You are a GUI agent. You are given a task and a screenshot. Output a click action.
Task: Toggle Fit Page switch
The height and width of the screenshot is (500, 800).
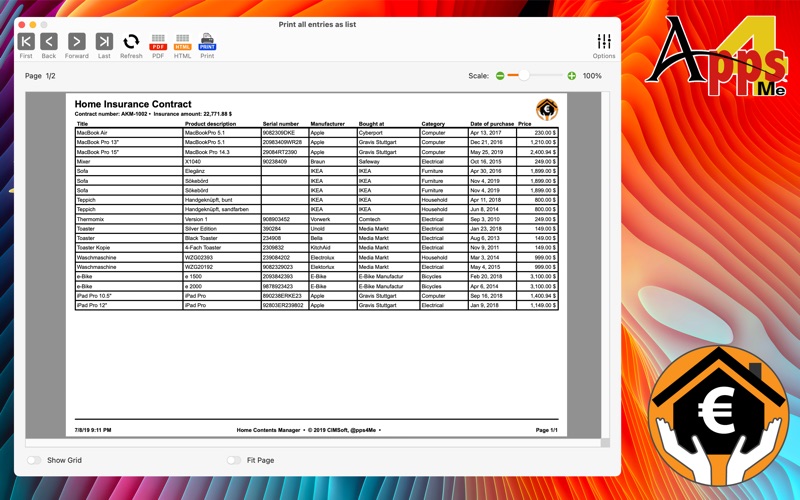click(x=234, y=460)
